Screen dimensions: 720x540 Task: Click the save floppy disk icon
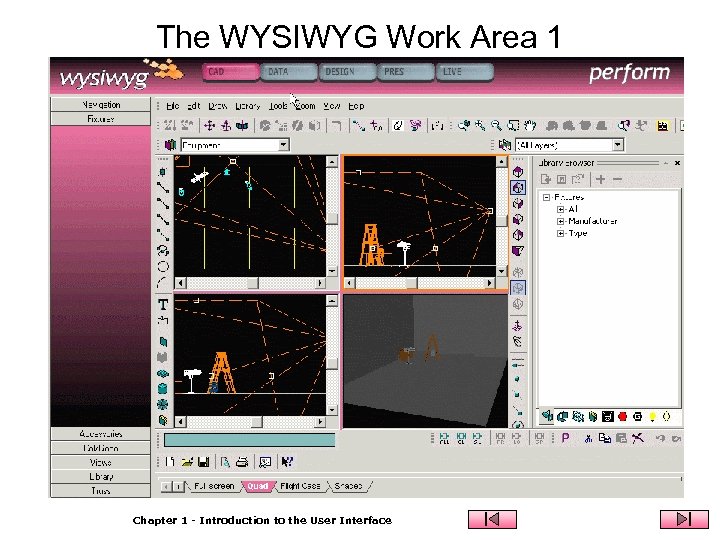[203, 462]
